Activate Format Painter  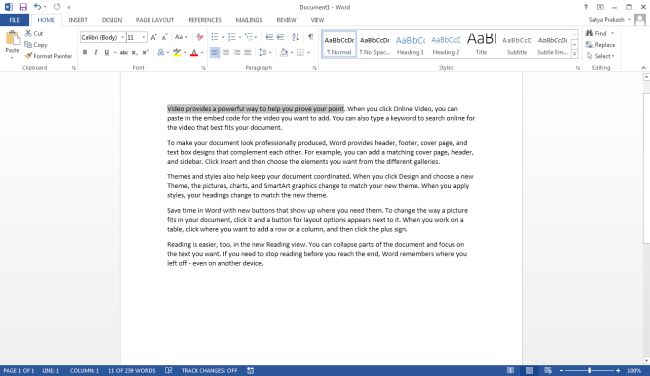[x=48, y=56]
